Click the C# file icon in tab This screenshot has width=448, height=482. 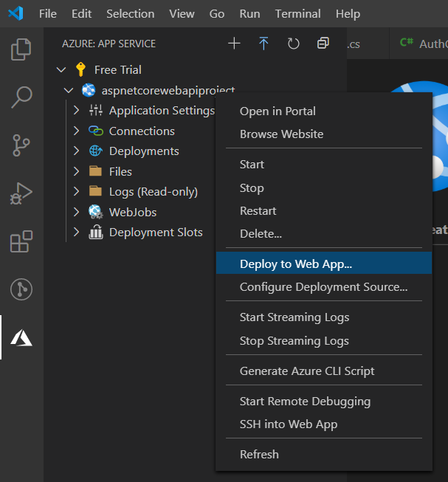407,42
